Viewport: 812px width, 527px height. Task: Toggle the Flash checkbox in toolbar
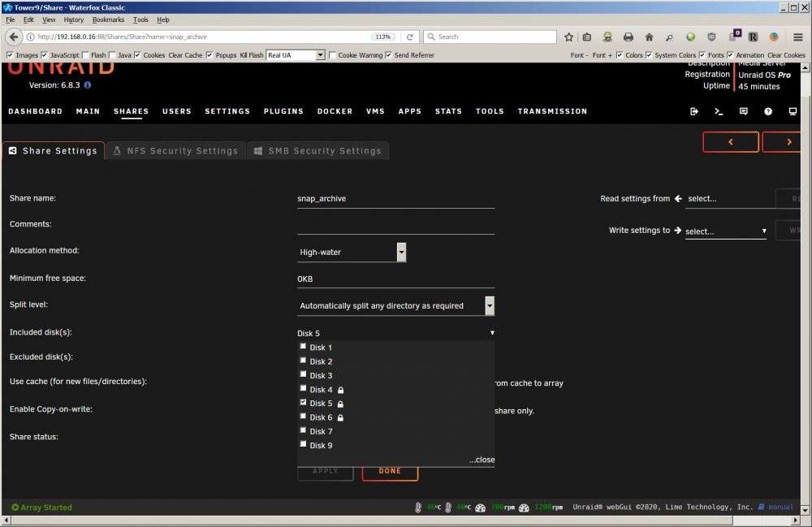point(85,55)
